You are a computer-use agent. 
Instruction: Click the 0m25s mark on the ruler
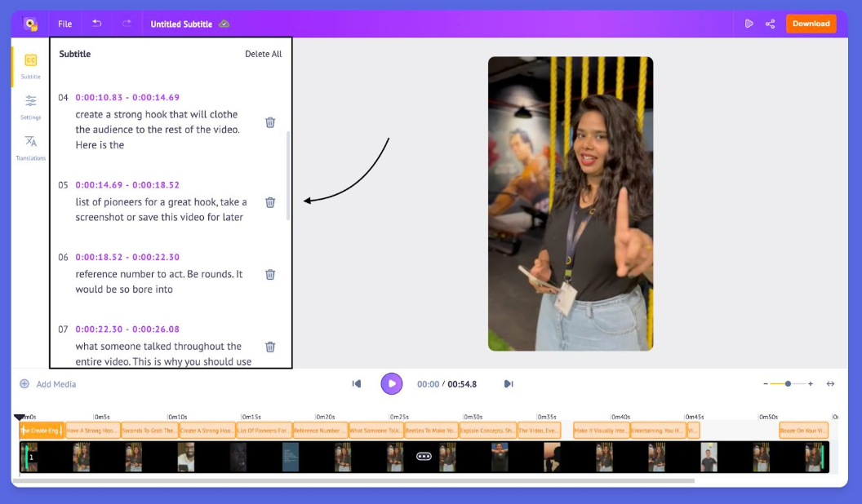click(x=399, y=417)
